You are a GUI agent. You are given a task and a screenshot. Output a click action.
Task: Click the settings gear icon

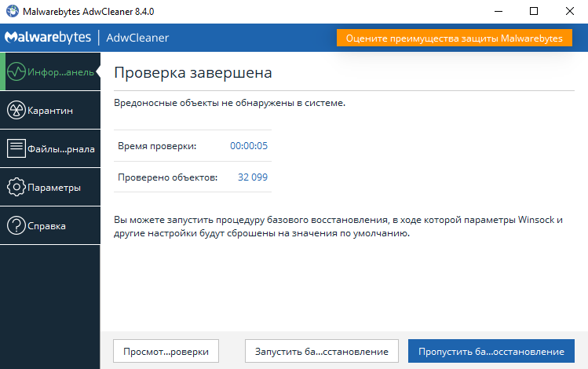point(16,187)
